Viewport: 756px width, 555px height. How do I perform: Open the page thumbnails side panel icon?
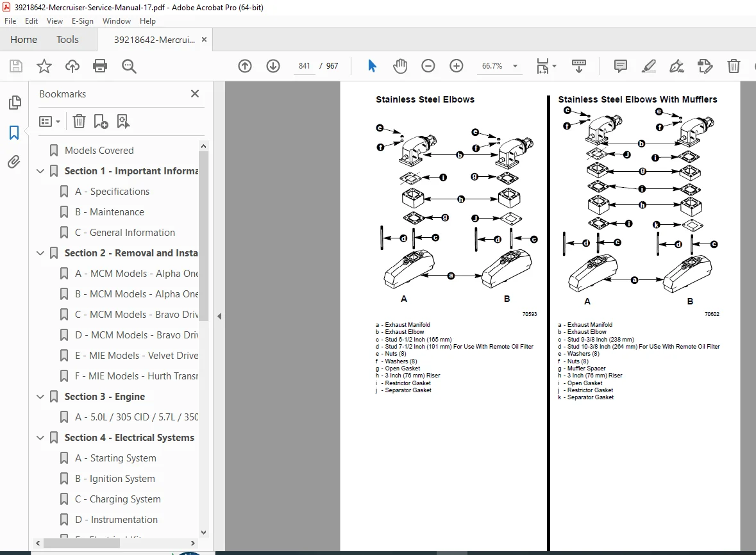pyautogui.click(x=15, y=103)
